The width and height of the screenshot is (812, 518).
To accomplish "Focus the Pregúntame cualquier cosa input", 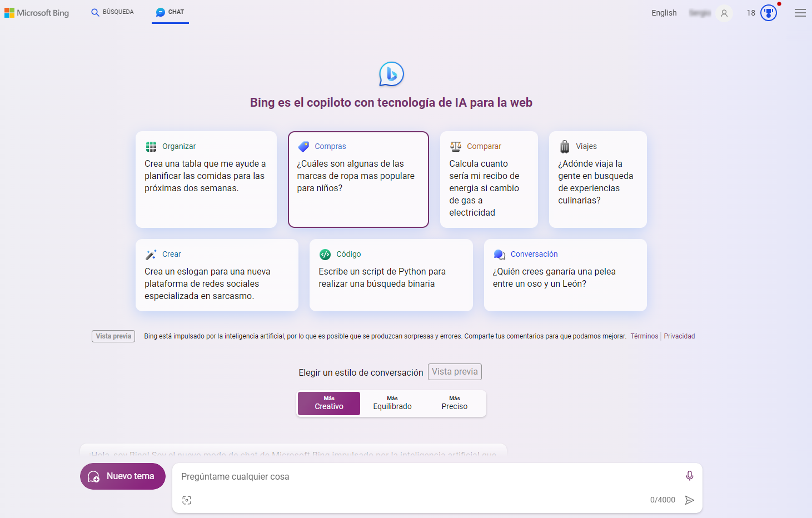I will [428, 476].
